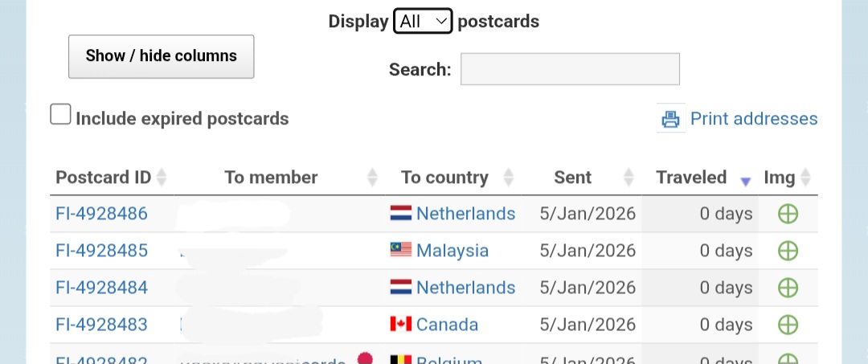Screen dimensions: 868x364
Task: Focus the Search input field
Action: coord(570,69)
